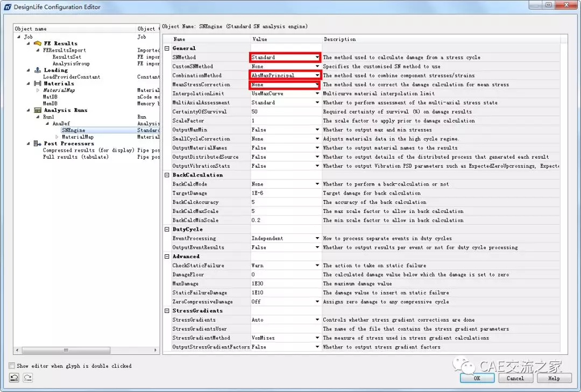Click the Analysis Runs icon in the tree
Screen dimensions: 581x392
pos(38,110)
